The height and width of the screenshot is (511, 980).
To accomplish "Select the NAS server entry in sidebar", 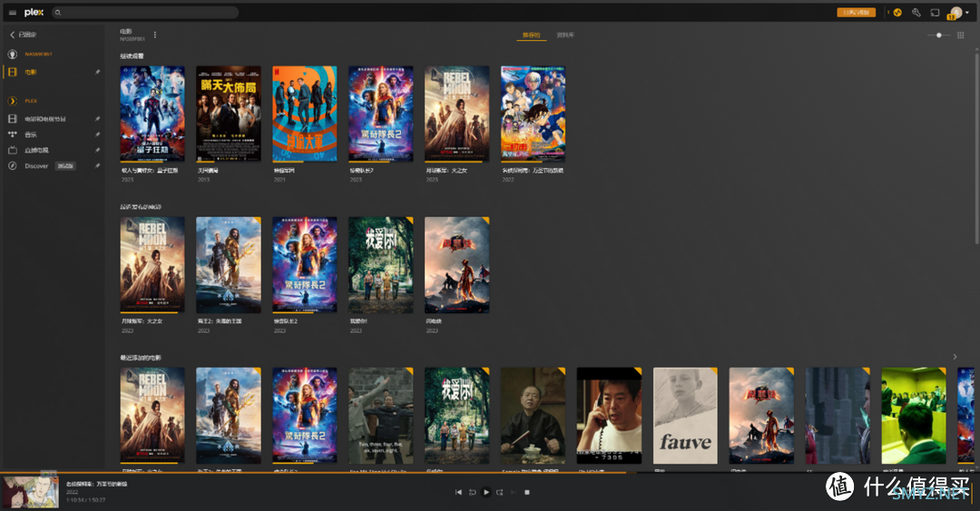I will [x=39, y=54].
